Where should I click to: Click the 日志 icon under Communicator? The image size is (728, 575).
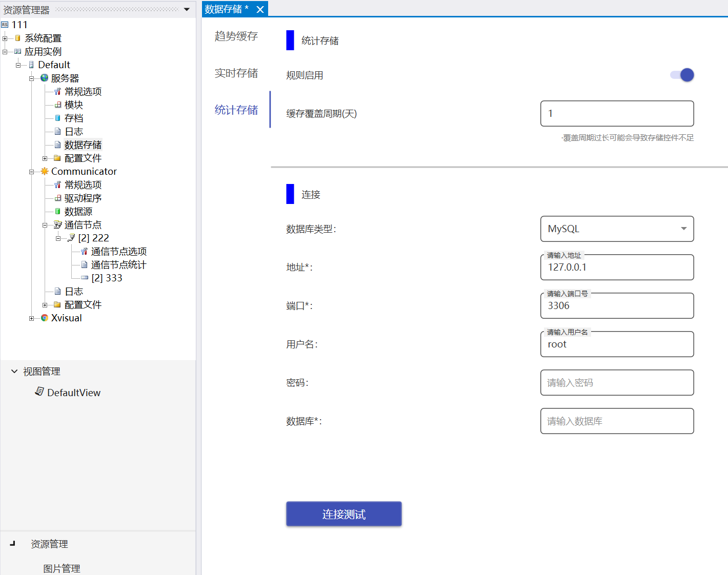coord(58,291)
